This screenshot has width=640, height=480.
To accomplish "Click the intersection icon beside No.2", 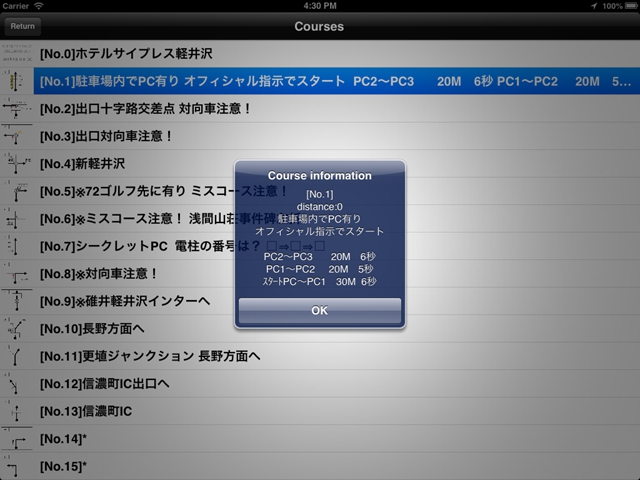I will [17, 108].
